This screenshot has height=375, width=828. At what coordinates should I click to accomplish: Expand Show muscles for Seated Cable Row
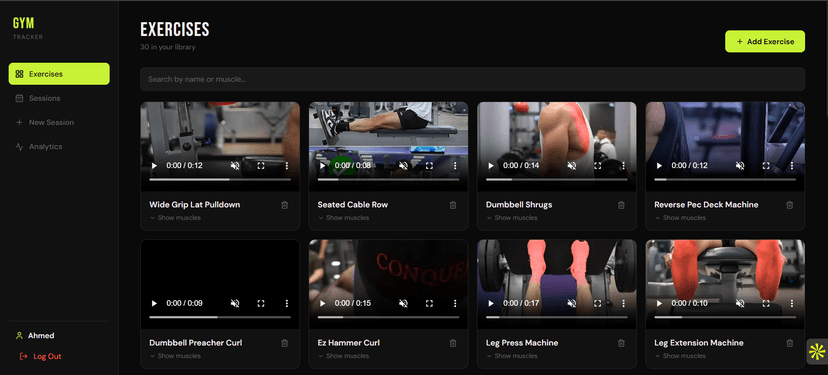344,218
